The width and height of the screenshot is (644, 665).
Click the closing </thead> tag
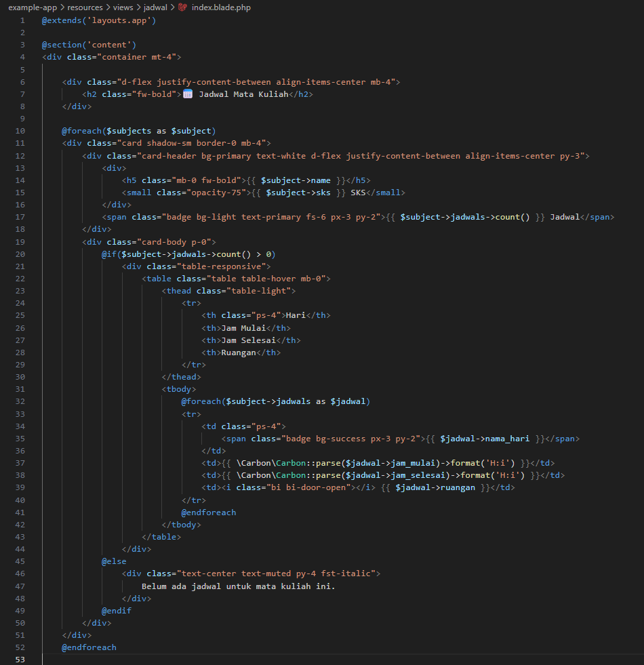tap(181, 377)
